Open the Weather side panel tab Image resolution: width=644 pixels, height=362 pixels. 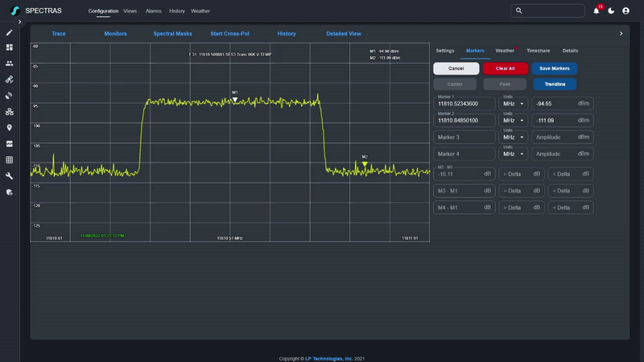(505, 51)
